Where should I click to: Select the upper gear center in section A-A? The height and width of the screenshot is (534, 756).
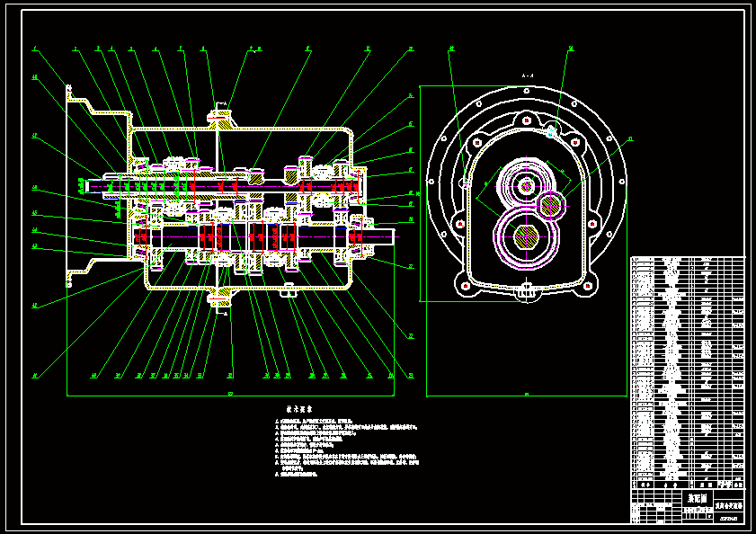coord(527,185)
